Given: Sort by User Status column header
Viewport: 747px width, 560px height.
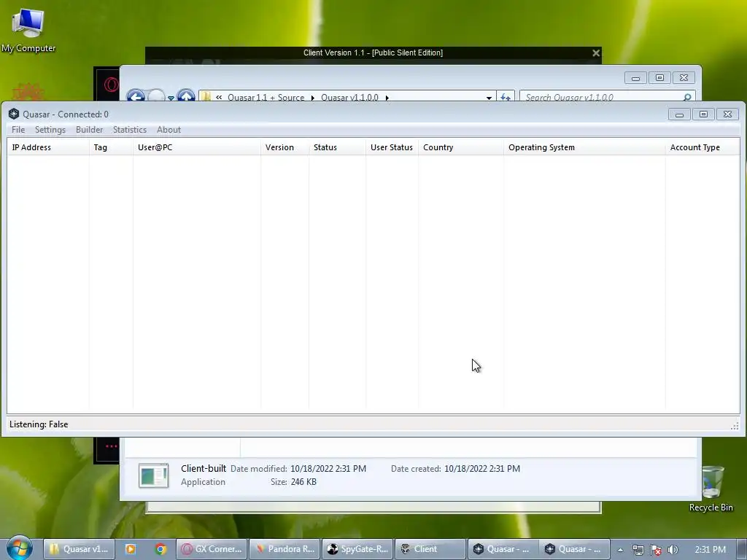Looking at the screenshot, I should [x=392, y=147].
